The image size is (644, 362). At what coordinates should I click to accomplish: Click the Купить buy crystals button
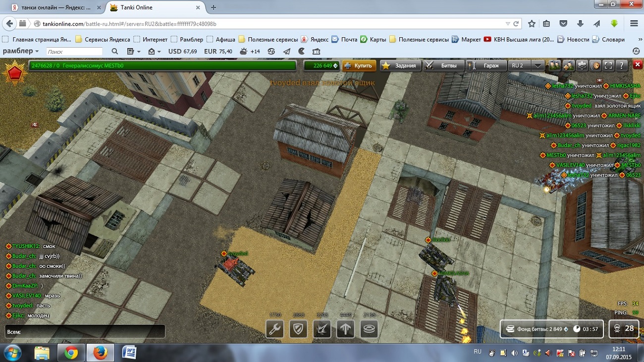(359, 65)
